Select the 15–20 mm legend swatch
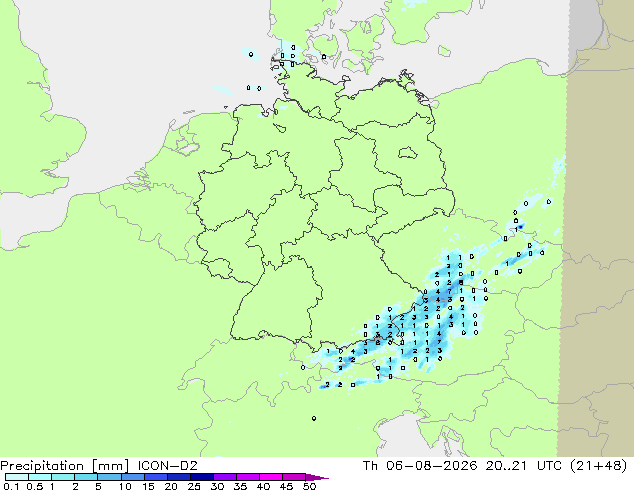 pos(155,477)
